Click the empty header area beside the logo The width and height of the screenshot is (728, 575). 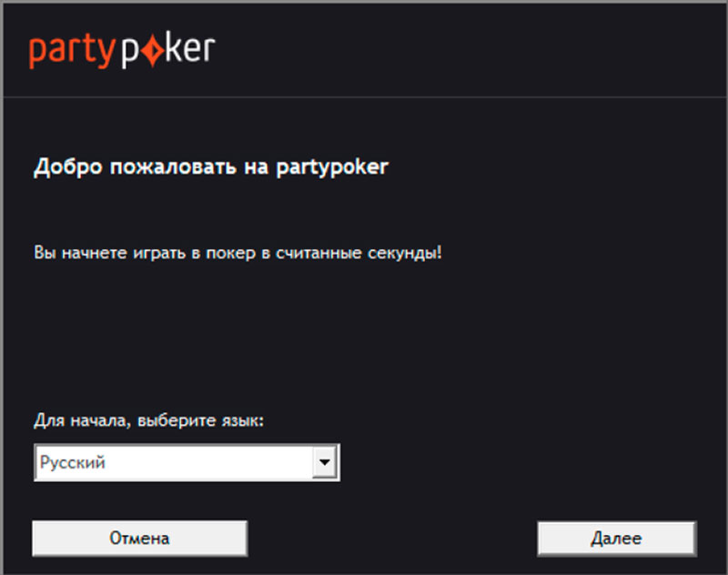[464, 50]
